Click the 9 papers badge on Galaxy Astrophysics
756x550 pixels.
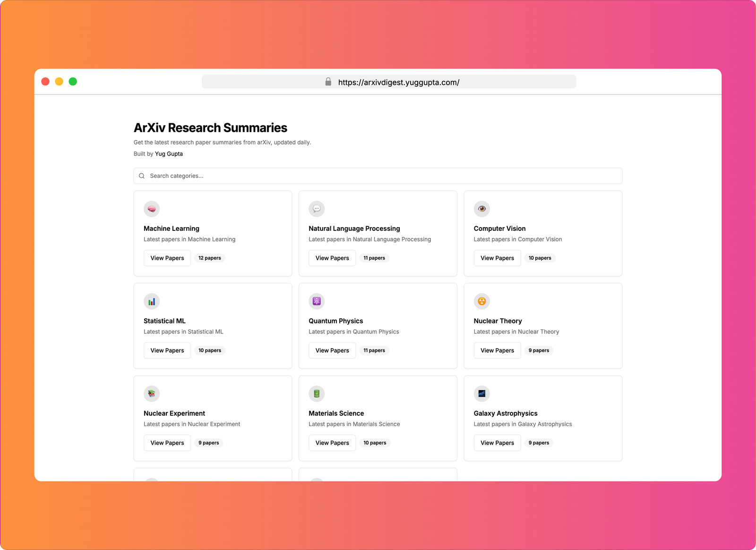pos(539,443)
